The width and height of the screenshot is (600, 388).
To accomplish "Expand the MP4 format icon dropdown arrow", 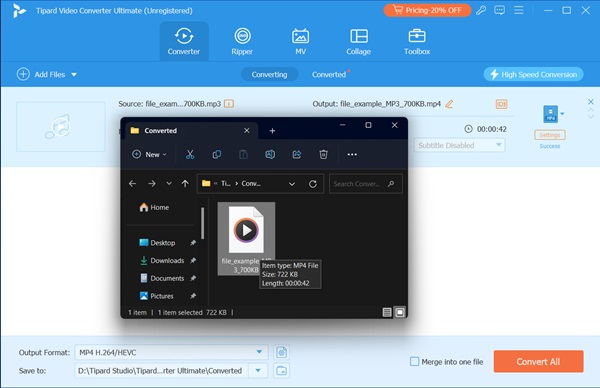I will pos(562,114).
